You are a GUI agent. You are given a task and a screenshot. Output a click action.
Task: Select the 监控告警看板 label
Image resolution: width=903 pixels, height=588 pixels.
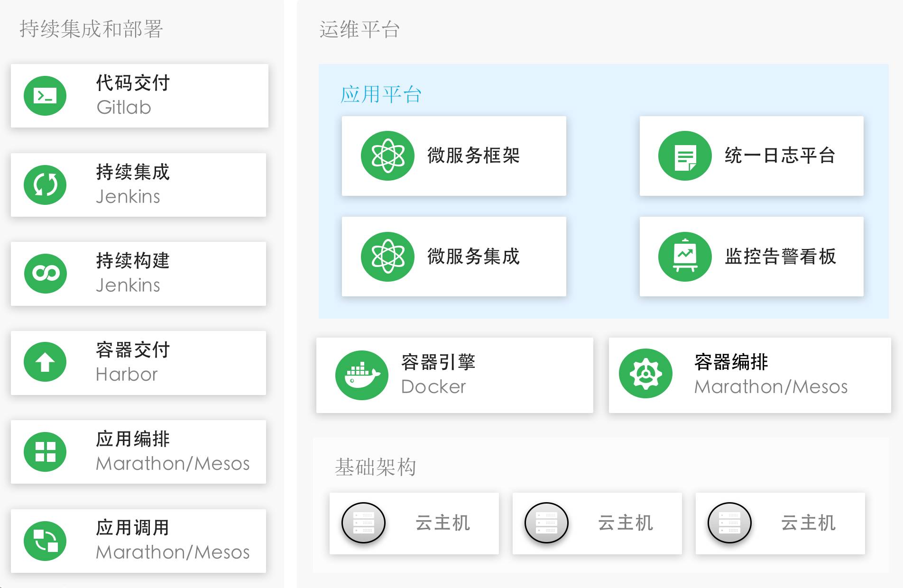click(x=780, y=257)
